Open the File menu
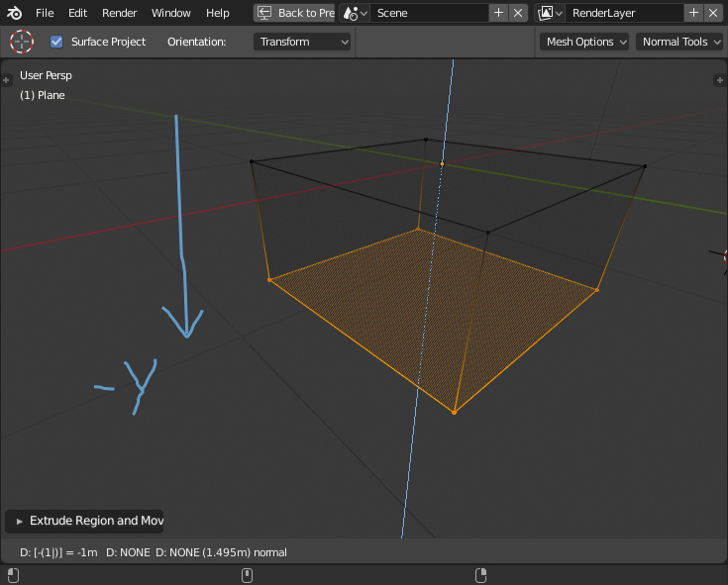 (45, 13)
